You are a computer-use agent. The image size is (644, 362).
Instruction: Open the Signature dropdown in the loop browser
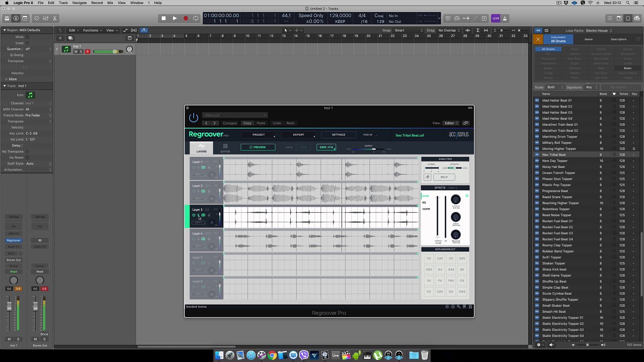coord(591,87)
